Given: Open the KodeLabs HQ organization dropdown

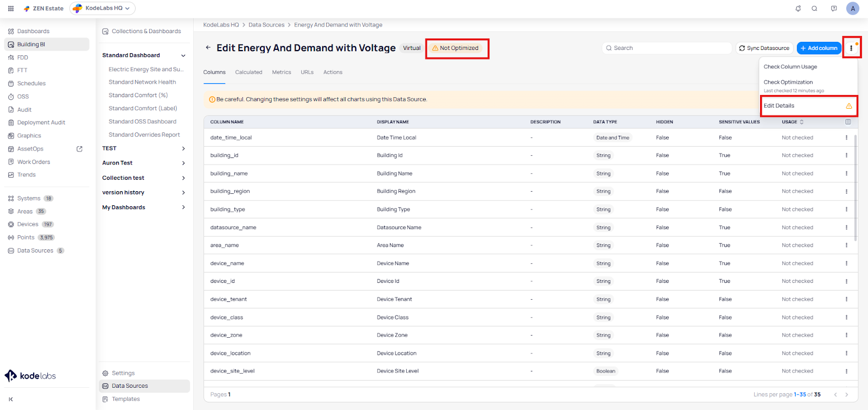Looking at the screenshot, I should pos(103,8).
